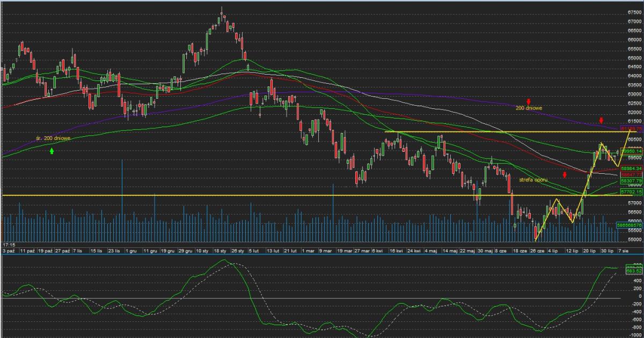Click the 61189.75 price tag on the axis

[x=631, y=129]
